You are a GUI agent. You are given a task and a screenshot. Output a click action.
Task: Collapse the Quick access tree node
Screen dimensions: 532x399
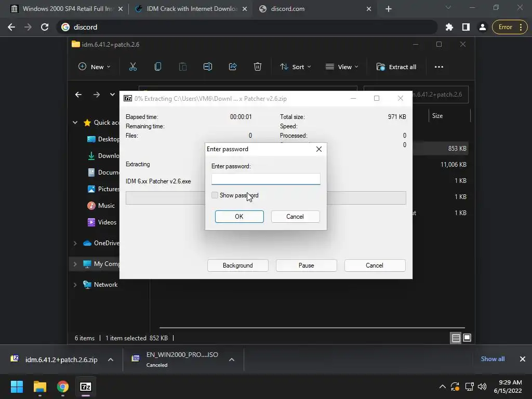coord(75,123)
